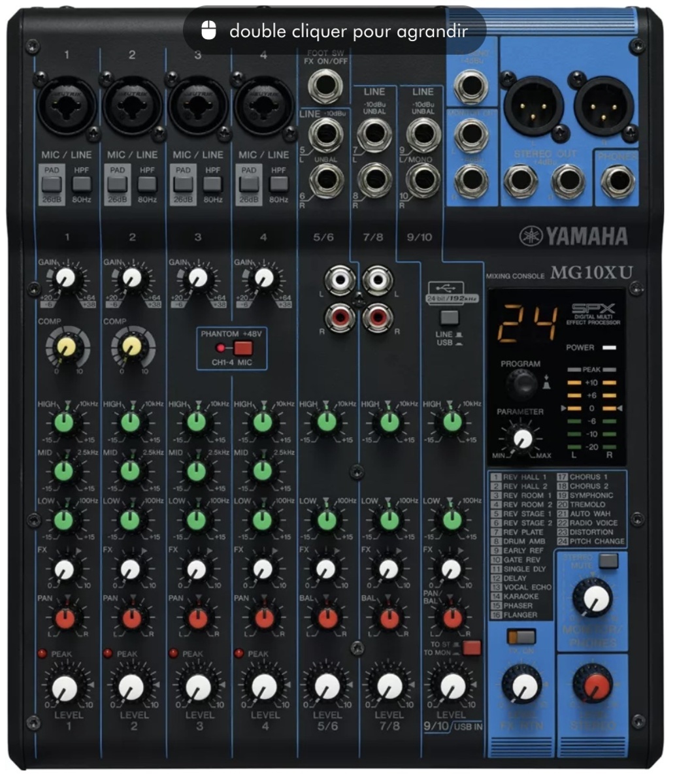The height and width of the screenshot is (784, 675).
Task: Toggle the LINE/USB selector switch
Action: (x=449, y=318)
